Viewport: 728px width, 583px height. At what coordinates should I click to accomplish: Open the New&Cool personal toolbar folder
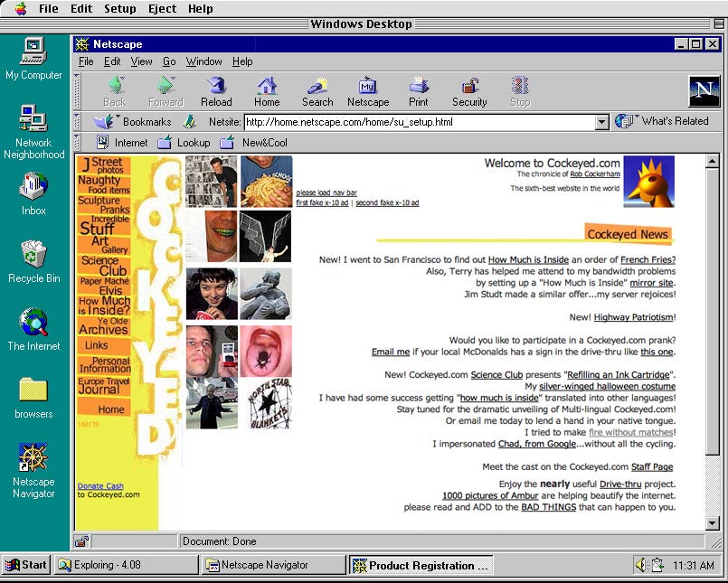[x=253, y=143]
